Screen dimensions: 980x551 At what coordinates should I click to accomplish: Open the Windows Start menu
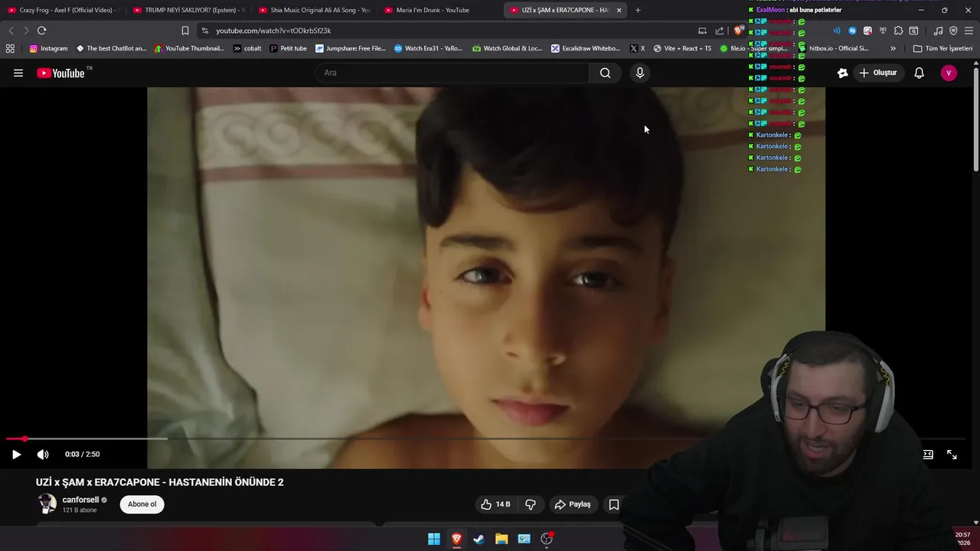click(x=434, y=539)
